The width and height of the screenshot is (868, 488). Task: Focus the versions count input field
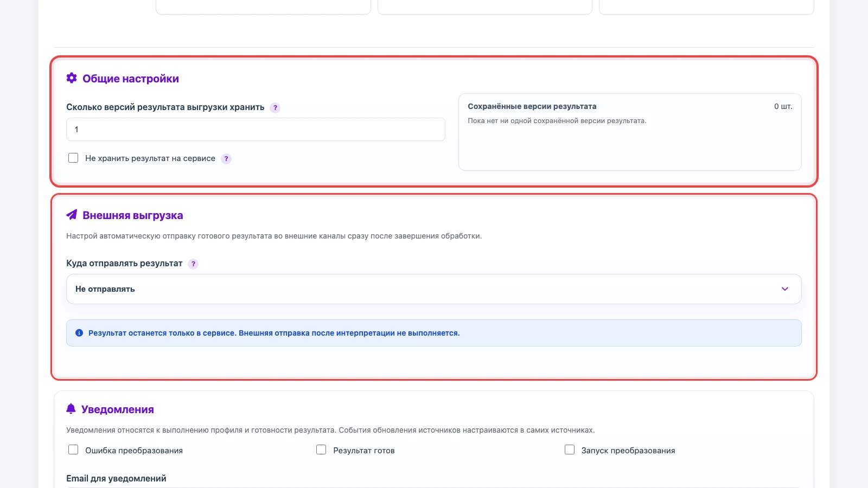[x=256, y=130]
